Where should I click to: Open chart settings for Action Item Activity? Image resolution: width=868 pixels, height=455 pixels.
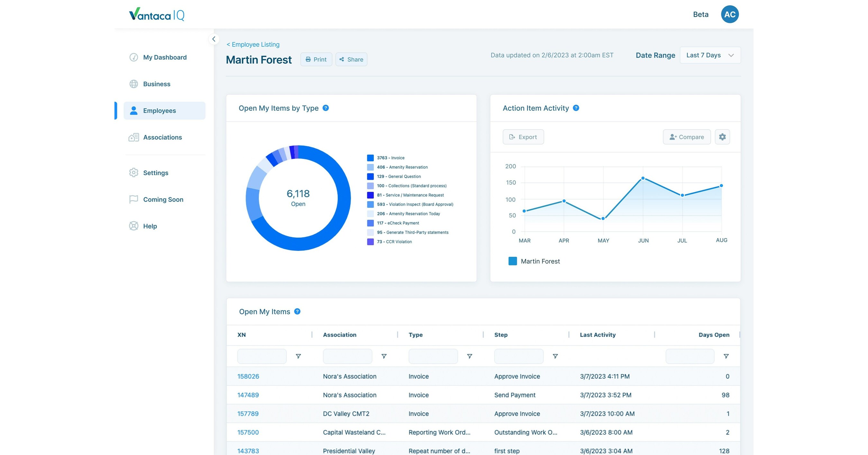click(x=722, y=137)
